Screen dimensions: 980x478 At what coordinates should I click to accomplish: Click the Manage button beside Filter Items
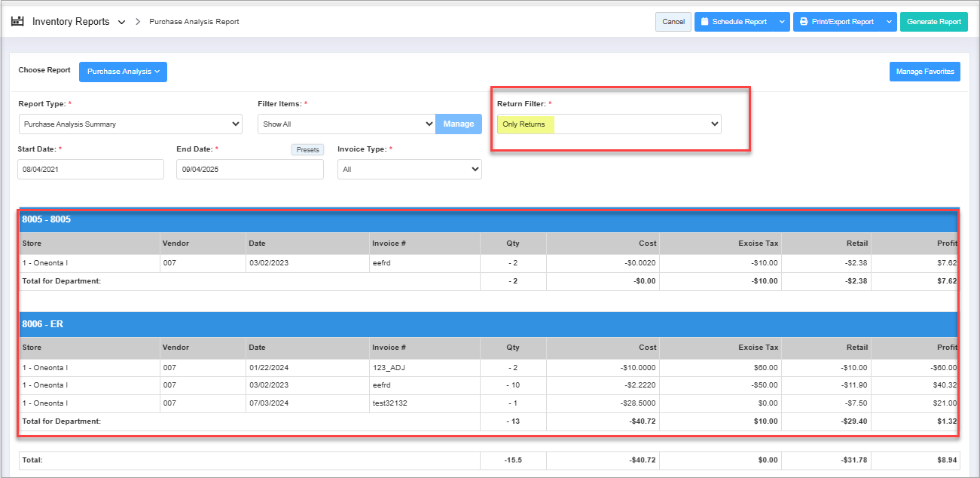click(458, 124)
